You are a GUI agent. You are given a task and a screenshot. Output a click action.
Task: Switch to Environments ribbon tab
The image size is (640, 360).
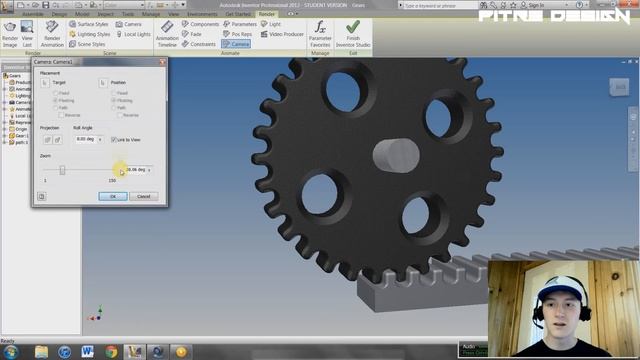tap(202, 14)
